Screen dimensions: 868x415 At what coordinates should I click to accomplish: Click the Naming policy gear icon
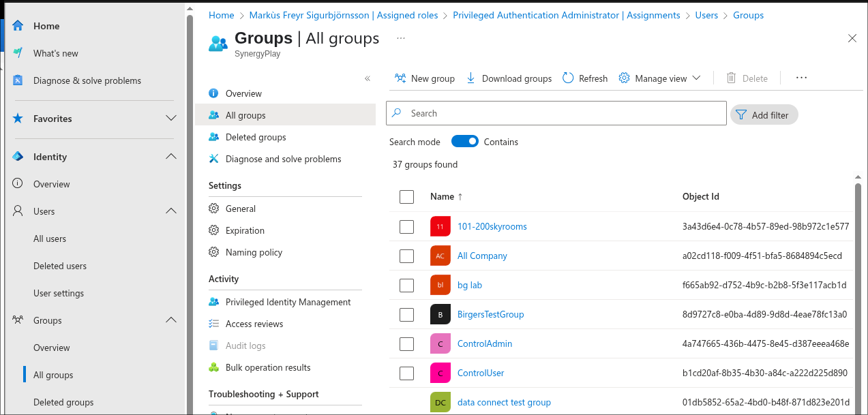pyautogui.click(x=214, y=252)
